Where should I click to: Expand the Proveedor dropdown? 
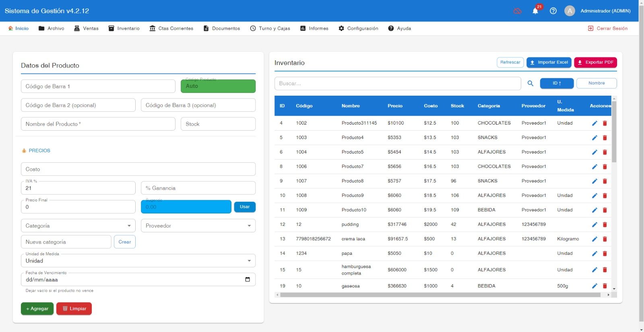198,225
